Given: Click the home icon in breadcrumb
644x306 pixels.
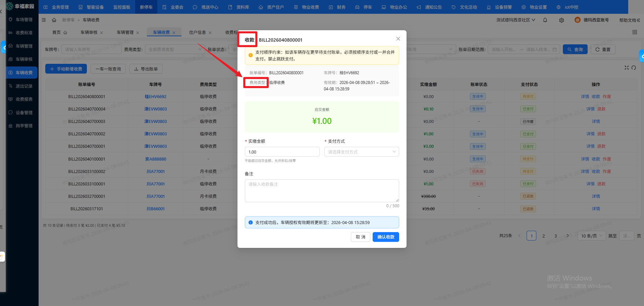Looking at the screenshot, I should 54,20.
